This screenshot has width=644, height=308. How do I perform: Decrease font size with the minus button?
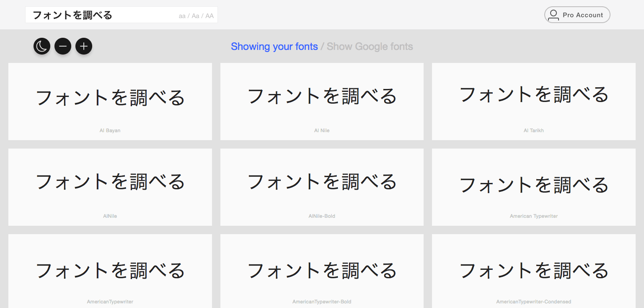tap(63, 46)
